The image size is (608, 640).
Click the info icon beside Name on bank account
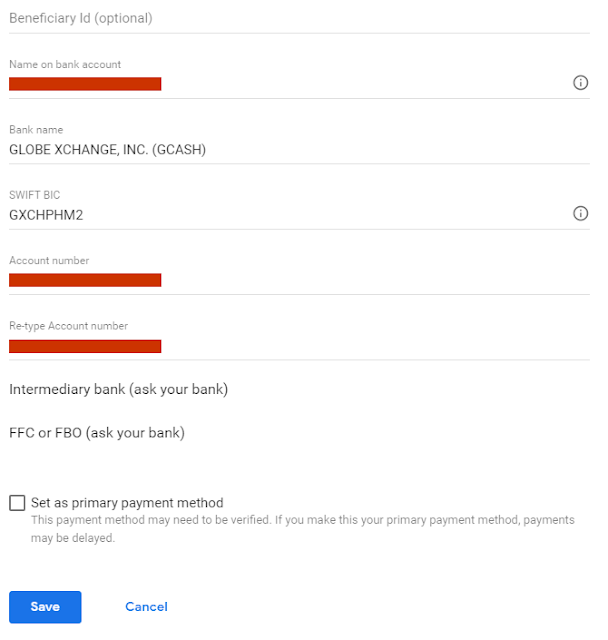click(x=580, y=83)
